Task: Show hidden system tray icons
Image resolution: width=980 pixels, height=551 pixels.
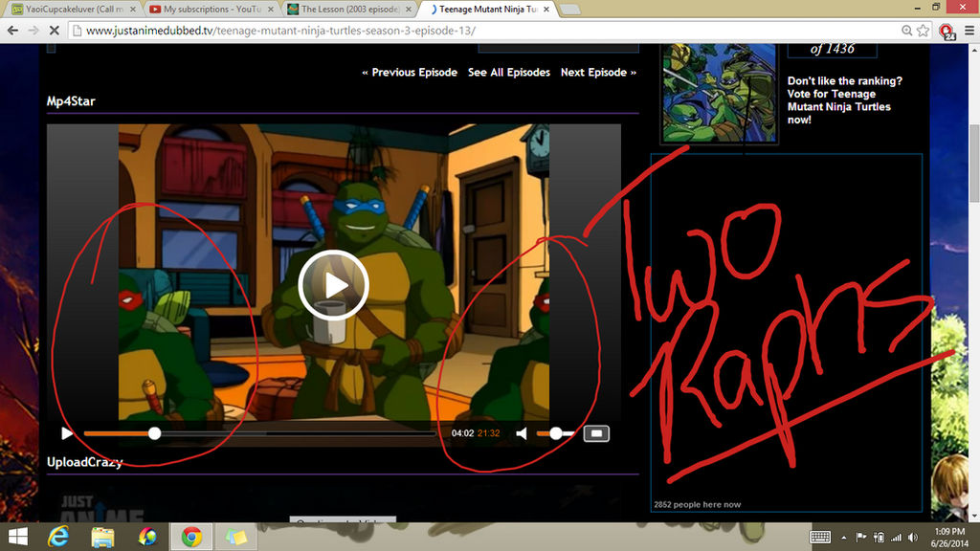Action: pyautogui.click(x=844, y=538)
